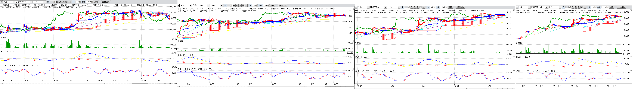
Task: Select daily (日) bars in the 5-minute chart
Action: pos(57,2)
